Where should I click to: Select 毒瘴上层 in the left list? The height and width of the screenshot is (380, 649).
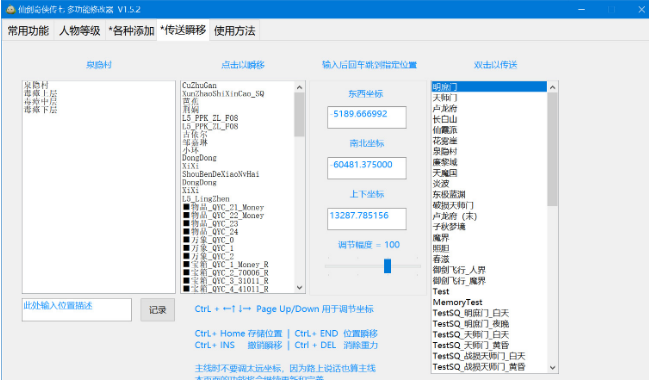tap(41, 94)
